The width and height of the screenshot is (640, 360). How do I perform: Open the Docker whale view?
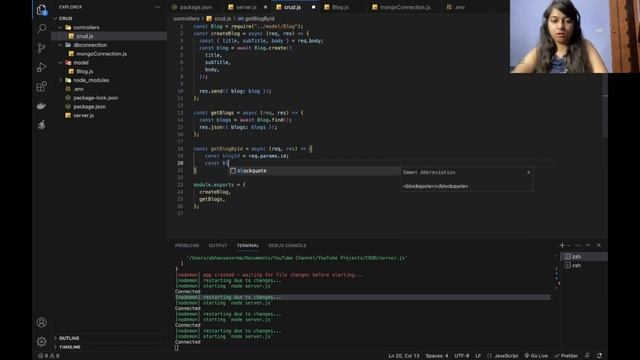(41, 106)
